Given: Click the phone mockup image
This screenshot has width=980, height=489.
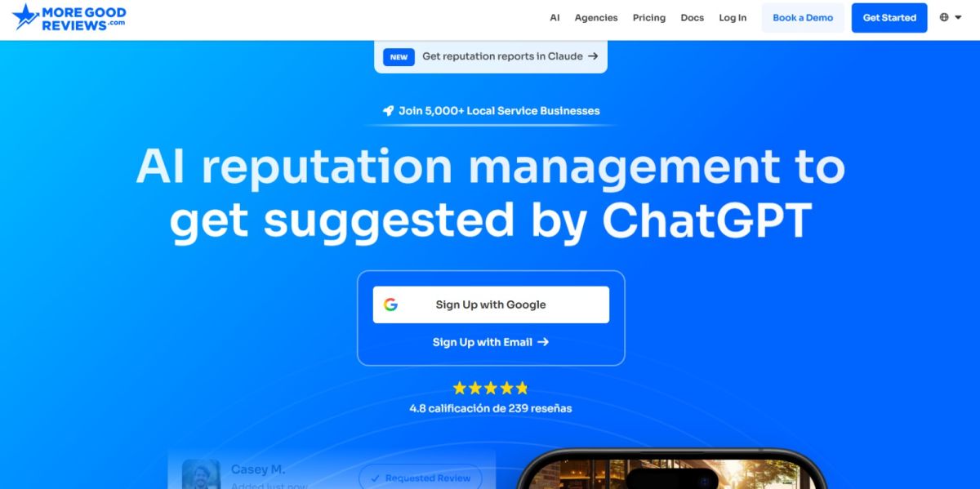Looking at the screenshot, I should [672, 469].
